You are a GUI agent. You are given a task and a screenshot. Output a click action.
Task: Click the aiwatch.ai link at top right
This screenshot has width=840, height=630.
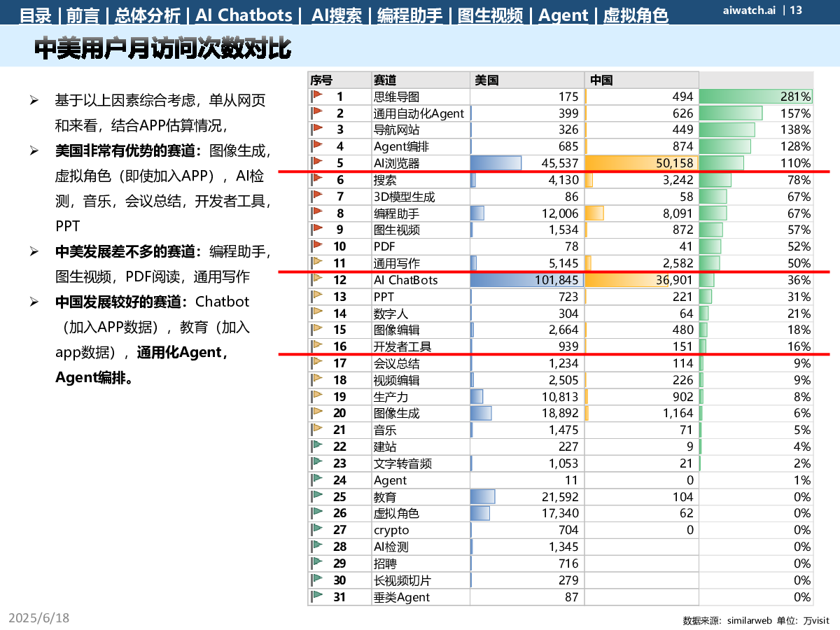pos(750,10)
